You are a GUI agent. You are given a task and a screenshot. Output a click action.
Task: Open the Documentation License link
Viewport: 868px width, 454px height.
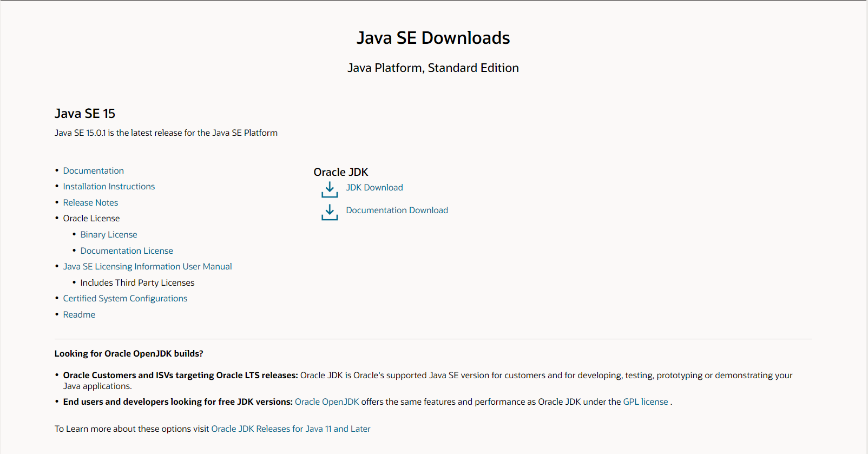tap(127, 251)
